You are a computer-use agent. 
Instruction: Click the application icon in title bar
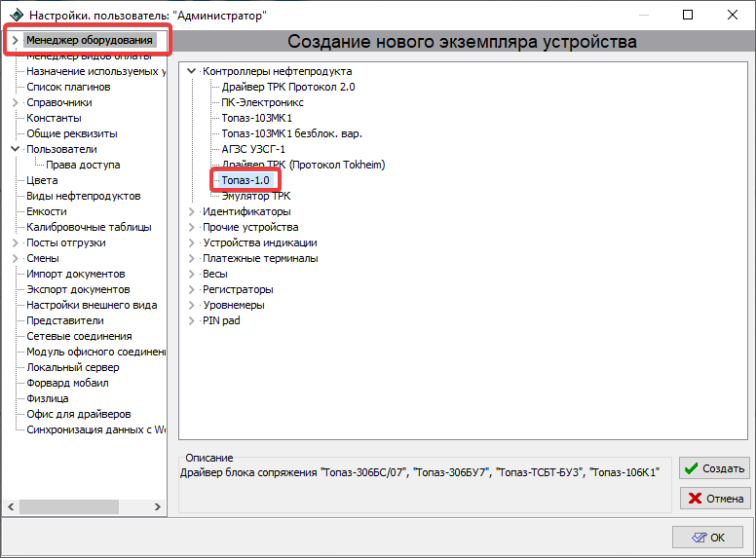pos(16,15)
